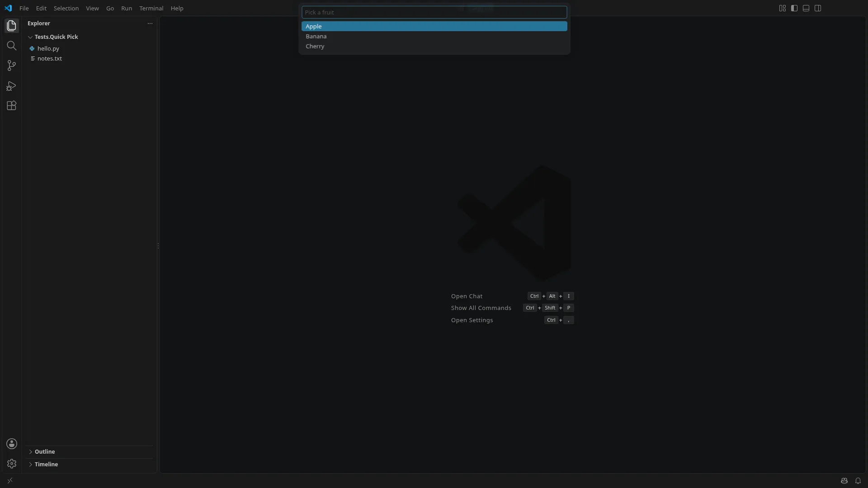Click the VS Code logo icon

tap(8, 8)
